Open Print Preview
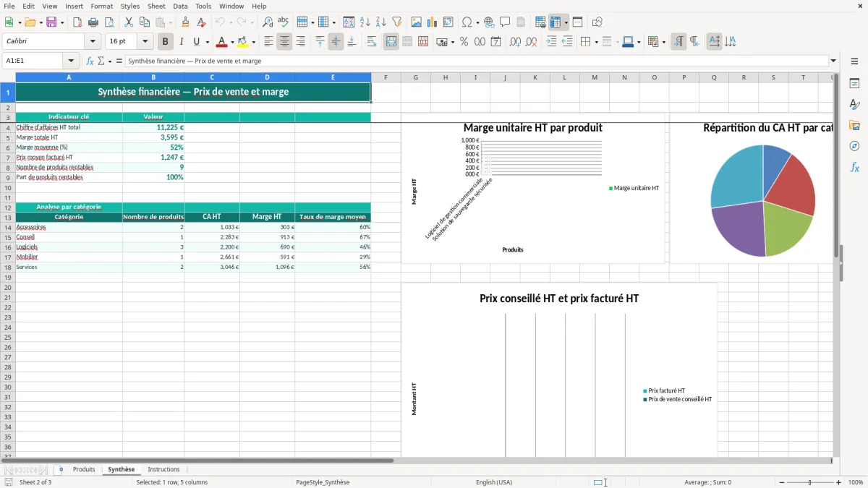 (109, 22)
